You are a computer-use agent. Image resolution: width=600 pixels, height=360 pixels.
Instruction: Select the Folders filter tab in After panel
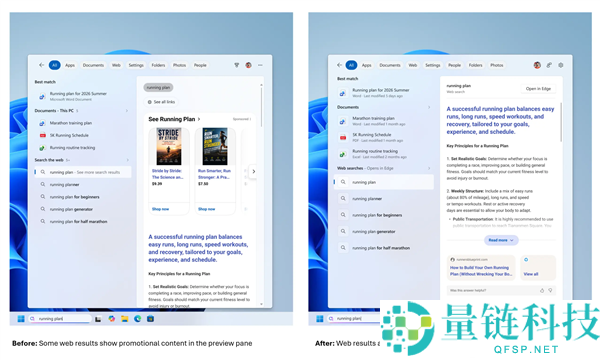(x=476, y=65)
